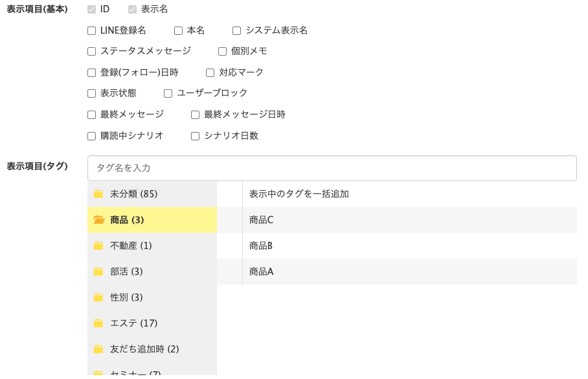This screenshot has height=379, width=588.
Task: Click the open 商品 folder icon
Action: click(98, 219)
